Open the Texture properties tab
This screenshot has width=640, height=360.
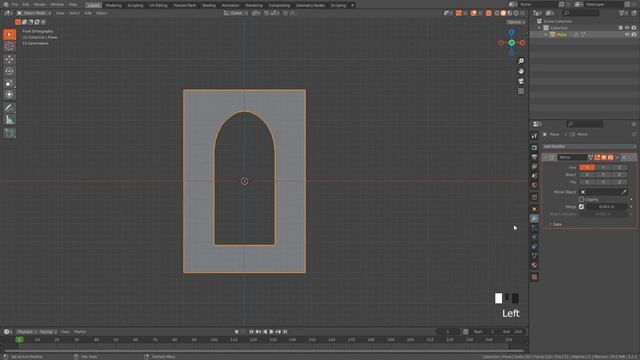pyautogui.click(x=534, y=277)
